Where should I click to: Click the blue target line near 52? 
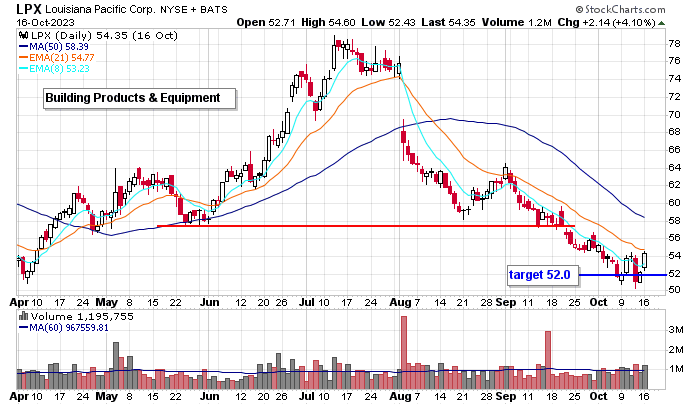point(610,274)
